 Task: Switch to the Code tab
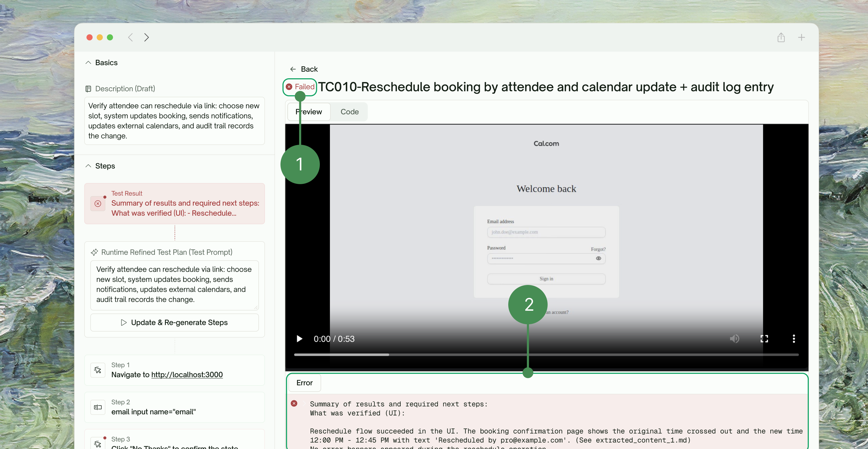(x=349, y=112)
